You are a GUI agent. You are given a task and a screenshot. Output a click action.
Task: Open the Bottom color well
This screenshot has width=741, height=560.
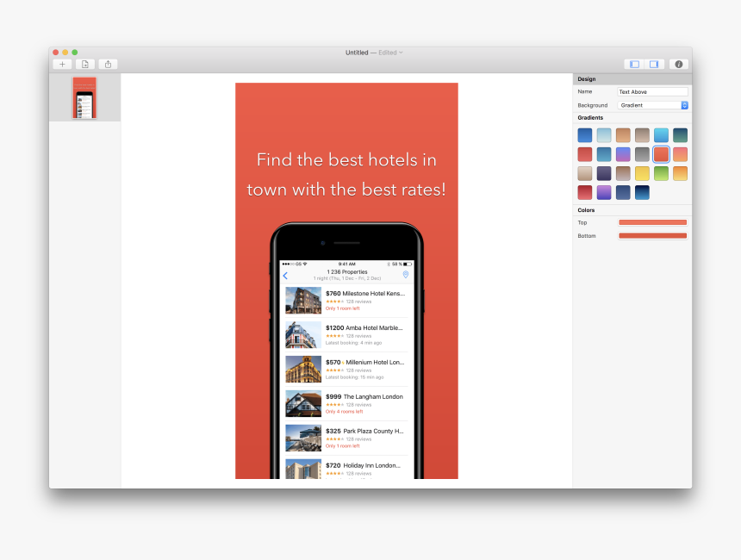652,235
